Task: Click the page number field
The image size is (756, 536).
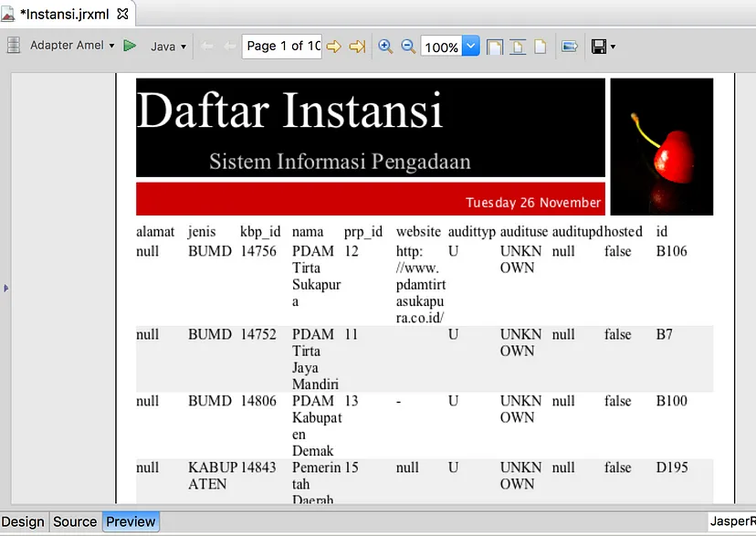Action: (282, 47)
